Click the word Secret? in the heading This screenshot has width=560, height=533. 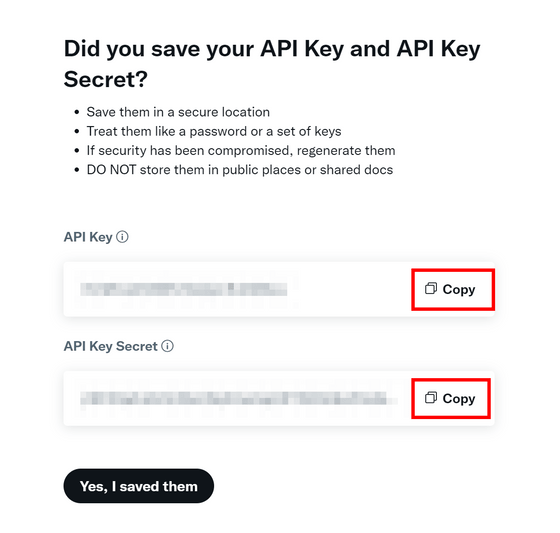(106, 79)
